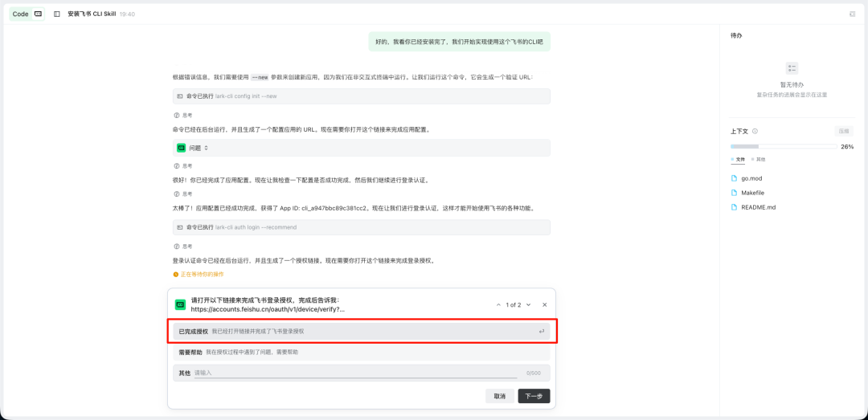
Task: Select the 需要帮助 option
Action: click(x=362, y=352)
